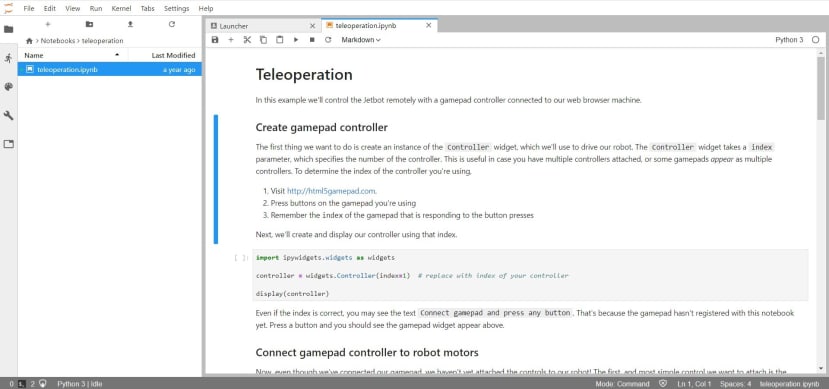This screenshot has width=829, height=389.
Task: Open the wrench tools sidebar panel
Action: (8, 115)
